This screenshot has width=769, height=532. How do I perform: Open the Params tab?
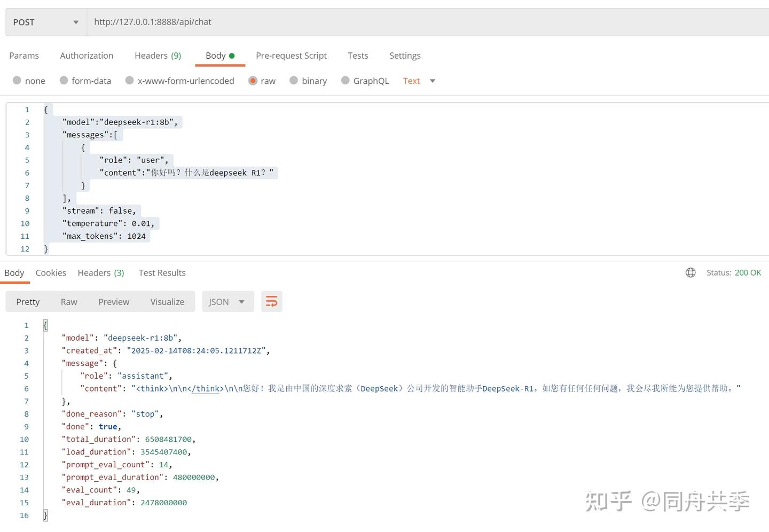pos(24,56)
